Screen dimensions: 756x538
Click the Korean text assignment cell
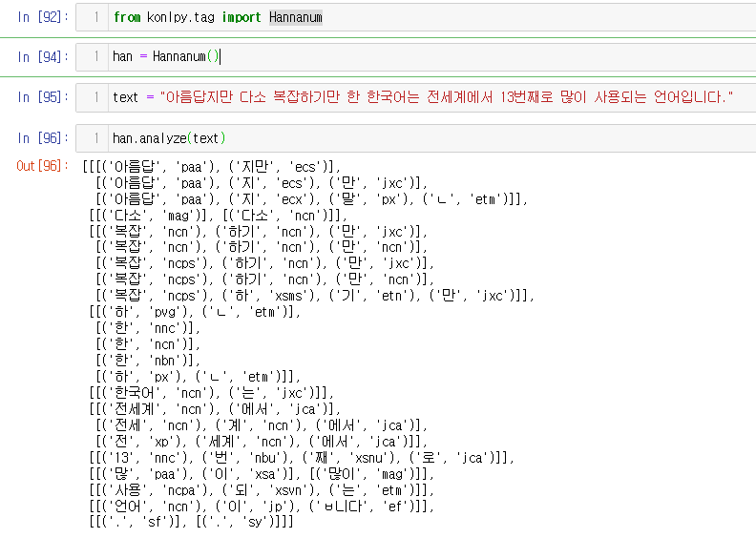[x=415, y=97]
